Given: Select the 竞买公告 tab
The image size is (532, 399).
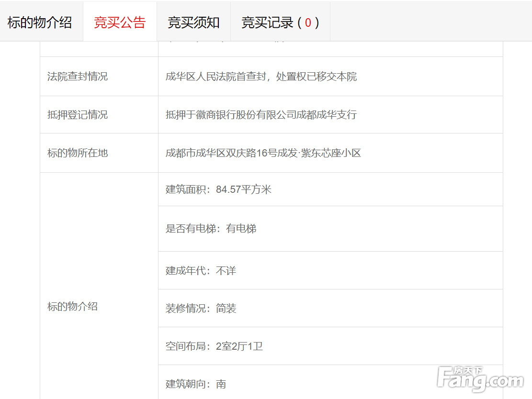Looking at the screenshot, I should 120,22.
